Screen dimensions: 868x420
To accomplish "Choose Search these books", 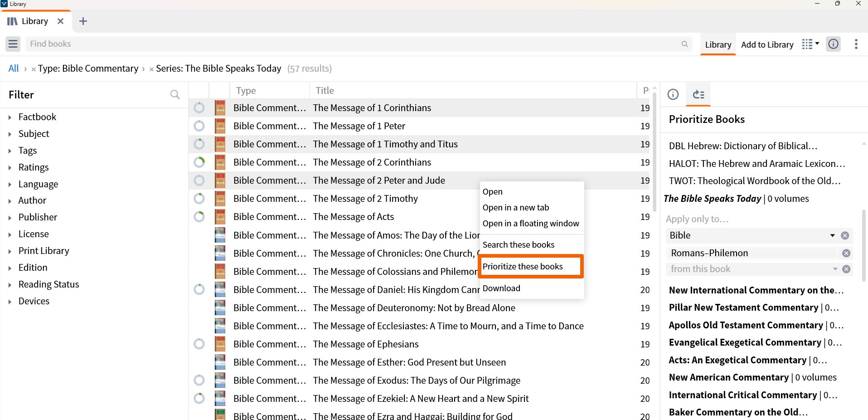I will (519, 244).
